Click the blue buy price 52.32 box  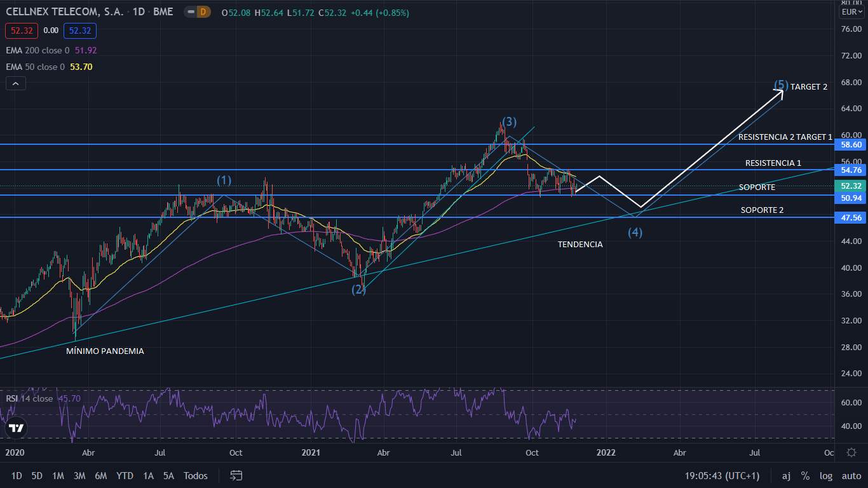coord(79,30)
